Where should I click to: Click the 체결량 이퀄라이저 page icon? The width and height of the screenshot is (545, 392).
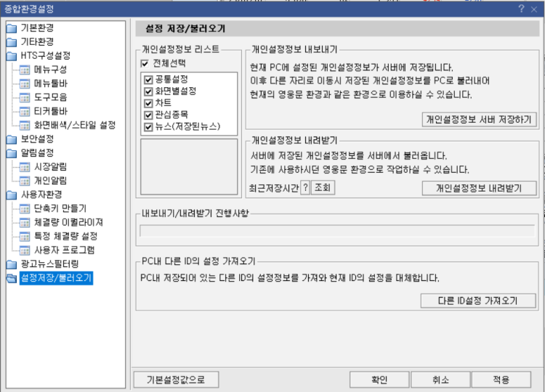25,223
